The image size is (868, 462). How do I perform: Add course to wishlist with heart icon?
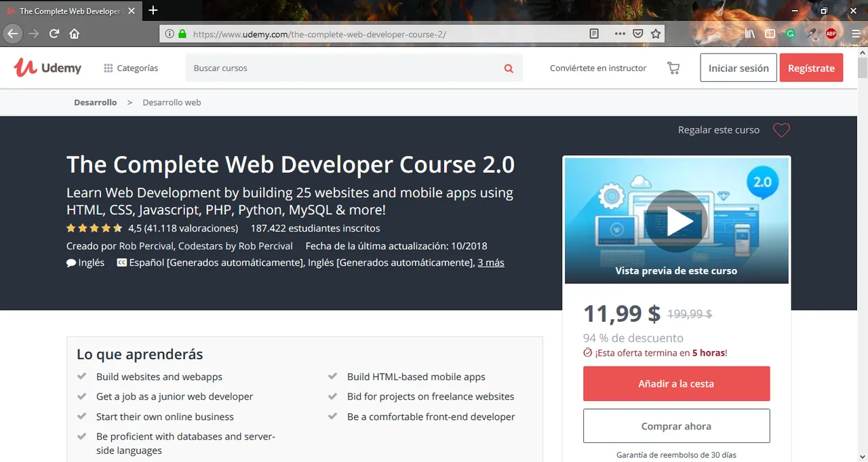(781, 130)
